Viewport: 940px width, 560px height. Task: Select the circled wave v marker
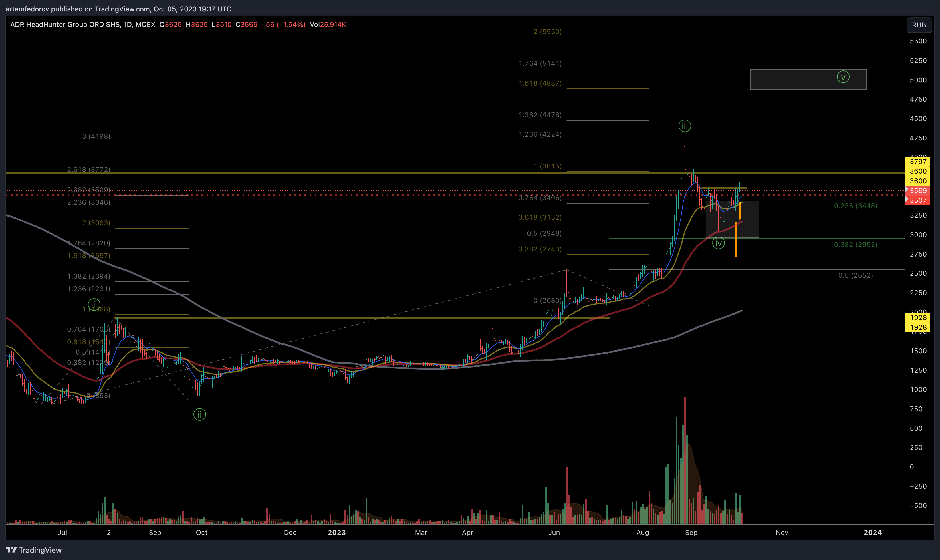coord(843,77)
